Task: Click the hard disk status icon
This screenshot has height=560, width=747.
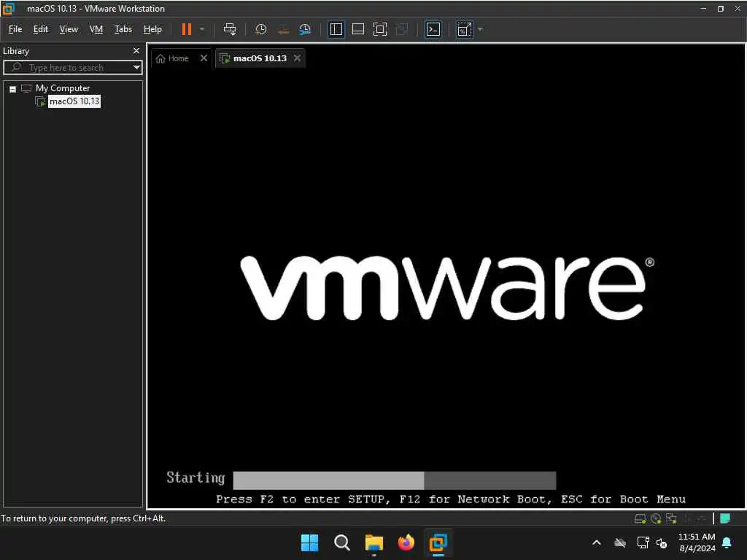Action: 640,518
